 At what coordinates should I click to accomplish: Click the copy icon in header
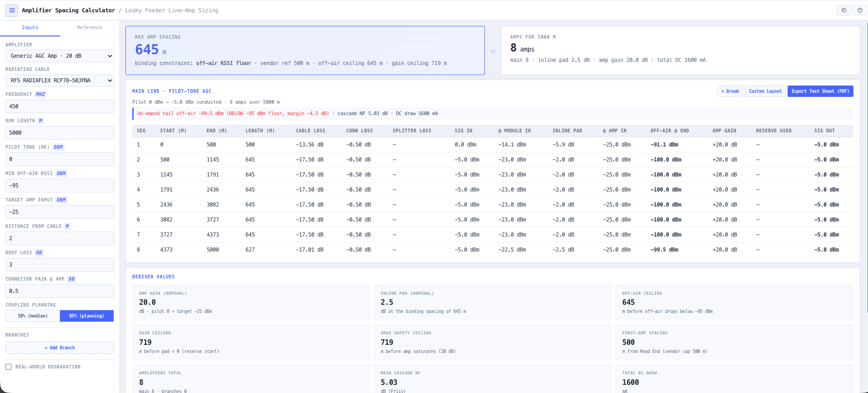point(844,10)
